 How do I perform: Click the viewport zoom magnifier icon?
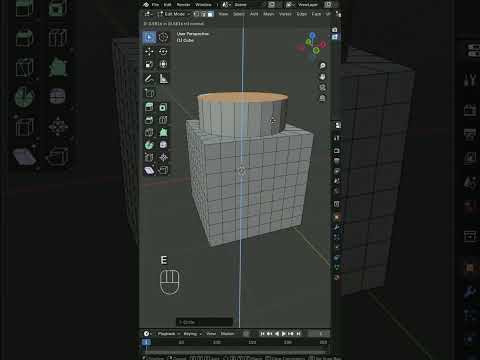pos(322,66)
